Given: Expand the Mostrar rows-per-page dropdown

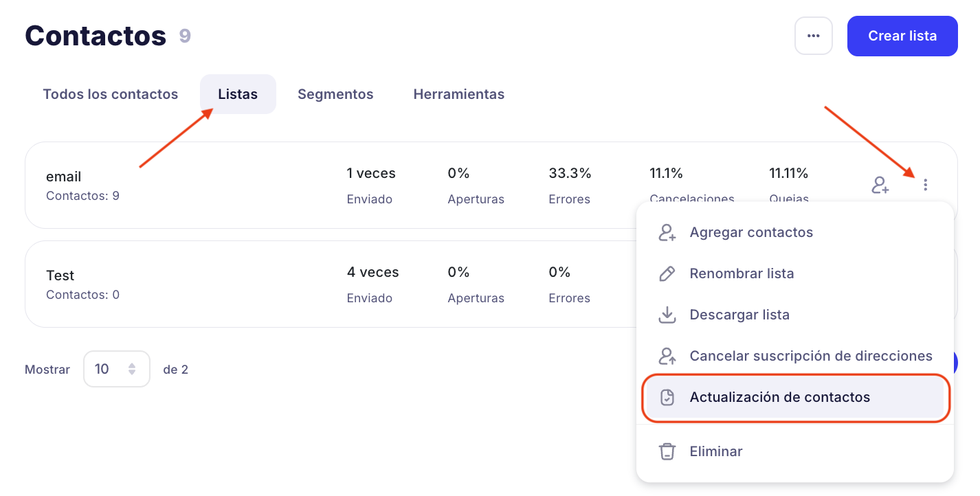Looking at the screenshot, I should [x=116, y=369].
